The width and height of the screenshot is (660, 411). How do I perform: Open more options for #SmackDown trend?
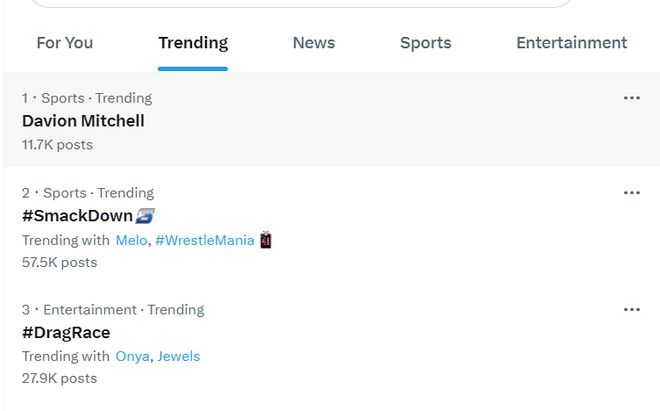point(632,193)
